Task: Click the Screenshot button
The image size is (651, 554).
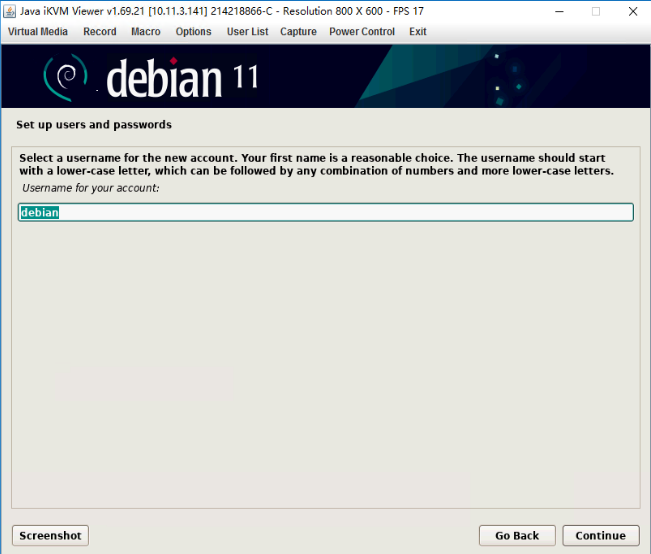Action: [50, 535]
